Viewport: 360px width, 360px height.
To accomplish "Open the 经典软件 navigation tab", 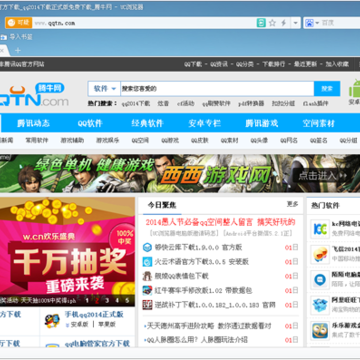I will pos(147,123).
